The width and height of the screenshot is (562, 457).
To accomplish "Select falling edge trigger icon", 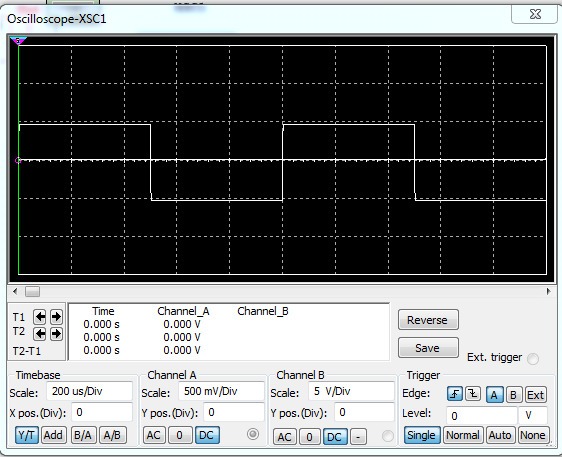I will click(473, 394).
